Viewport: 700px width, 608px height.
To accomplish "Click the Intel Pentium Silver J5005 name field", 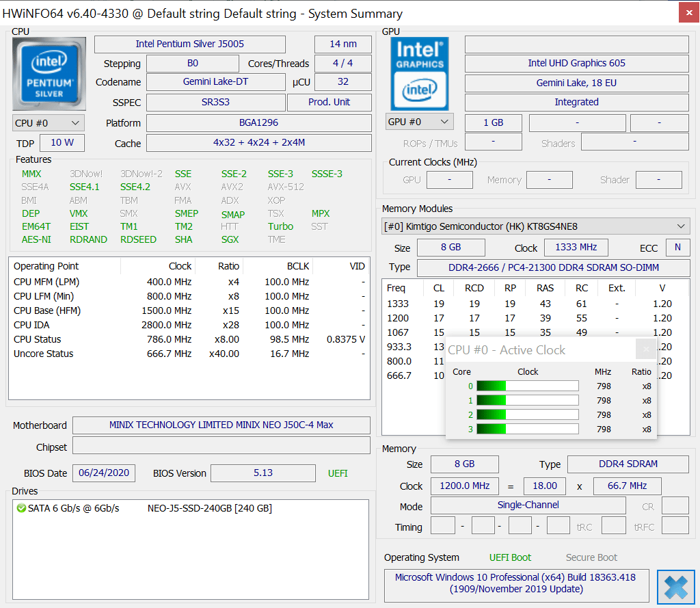I will pos(189,44).
